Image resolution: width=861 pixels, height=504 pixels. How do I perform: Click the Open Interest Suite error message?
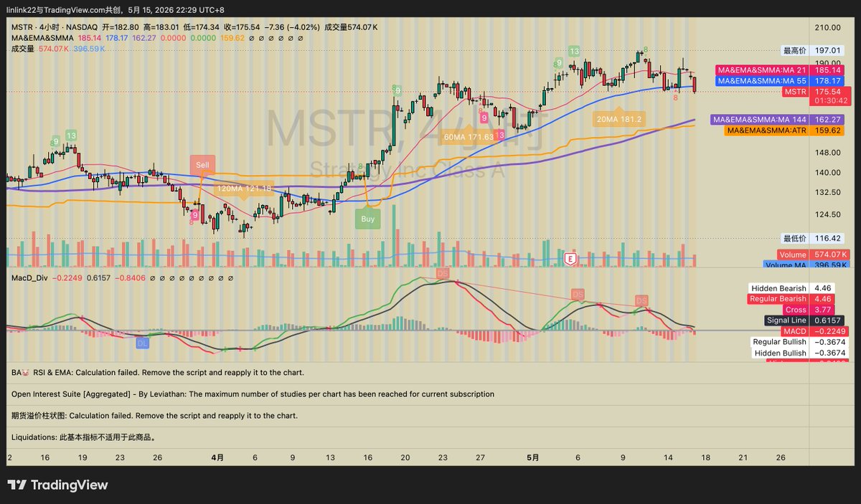pyautogui.click(x=253, y=394)
